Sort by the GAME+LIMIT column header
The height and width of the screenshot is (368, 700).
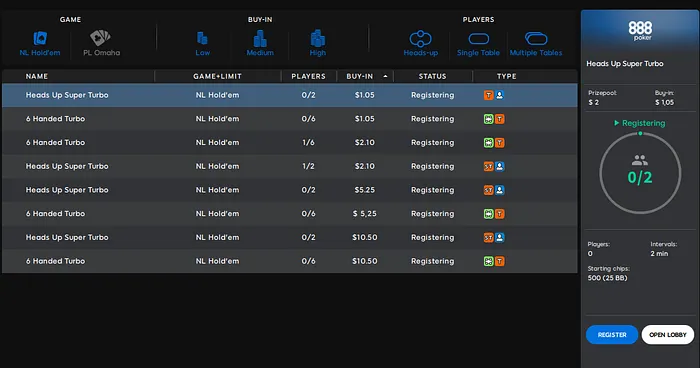tap(217, 76)
